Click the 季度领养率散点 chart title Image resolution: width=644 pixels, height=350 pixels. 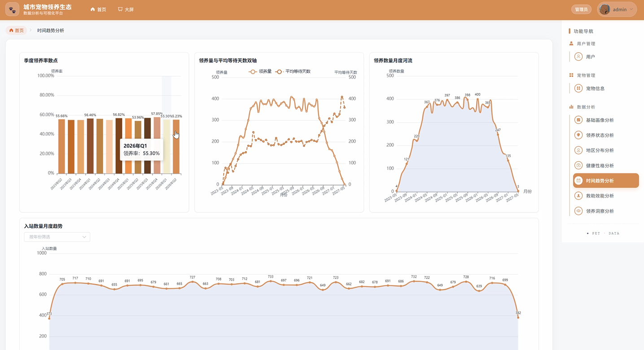click(41, 61)
